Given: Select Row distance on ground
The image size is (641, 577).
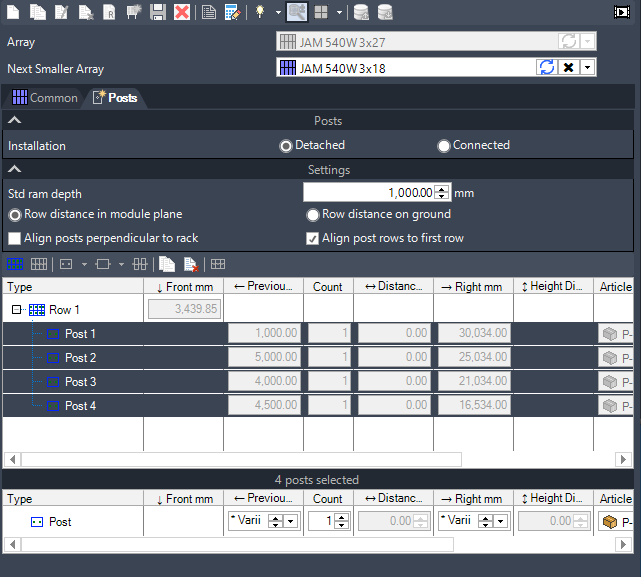Looking at the screenshot, I should pyautogui.click(x=379, y=214).
